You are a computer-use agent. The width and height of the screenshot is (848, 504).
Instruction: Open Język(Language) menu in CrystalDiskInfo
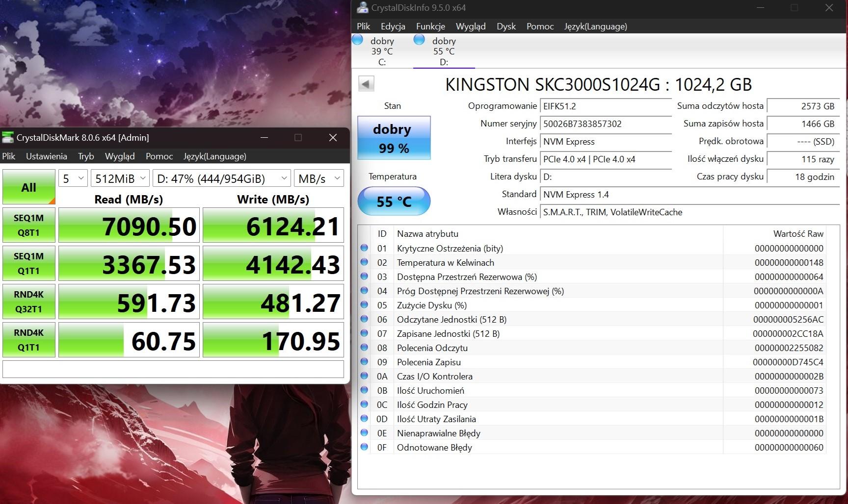tap(596, 26)
